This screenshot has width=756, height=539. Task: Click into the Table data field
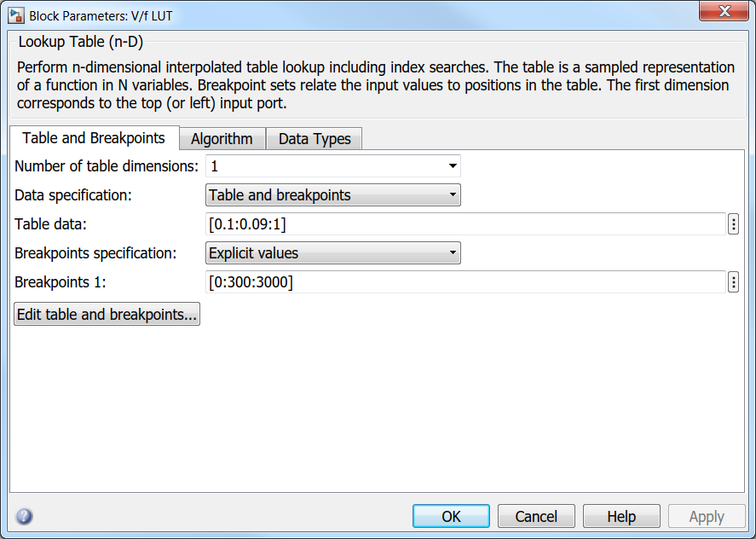point(465,224)
